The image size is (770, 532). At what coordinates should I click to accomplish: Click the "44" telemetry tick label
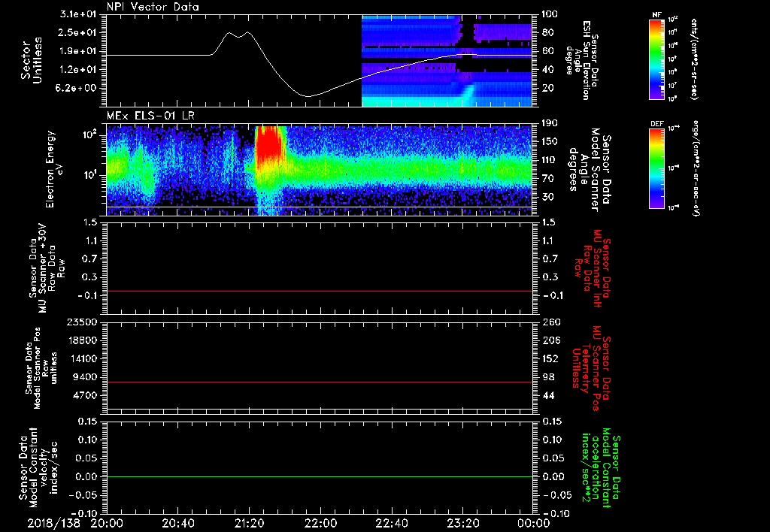[x=548, y=395]
